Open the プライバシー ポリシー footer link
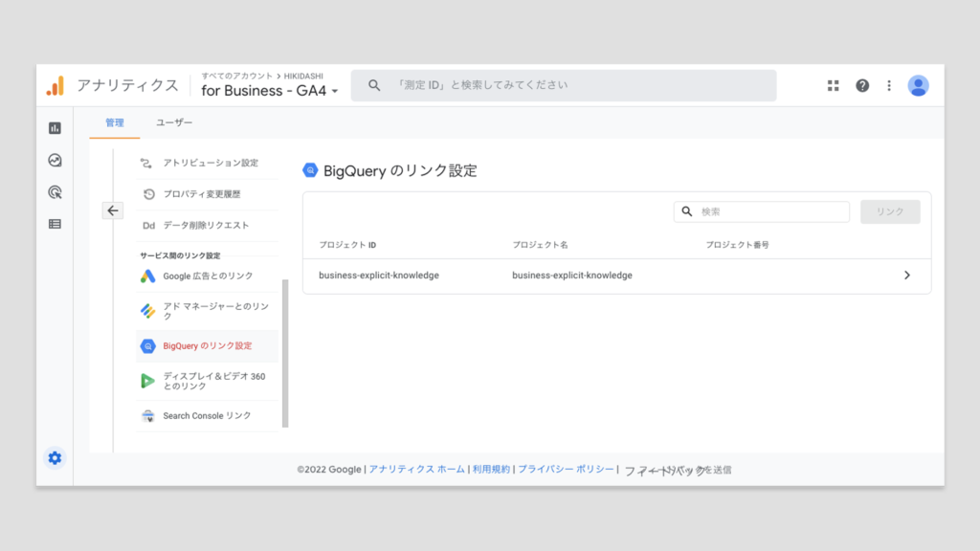 pyautogui.click(x=566, y=470)
